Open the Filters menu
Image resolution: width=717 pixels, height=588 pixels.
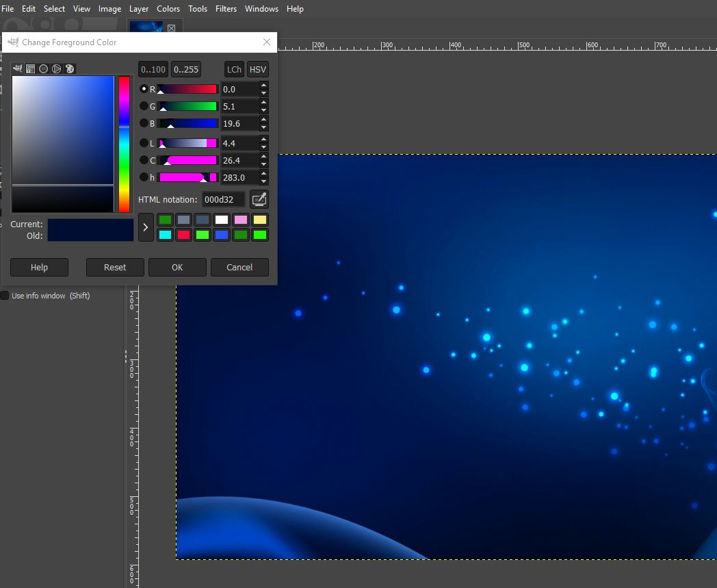click(226, 9)
